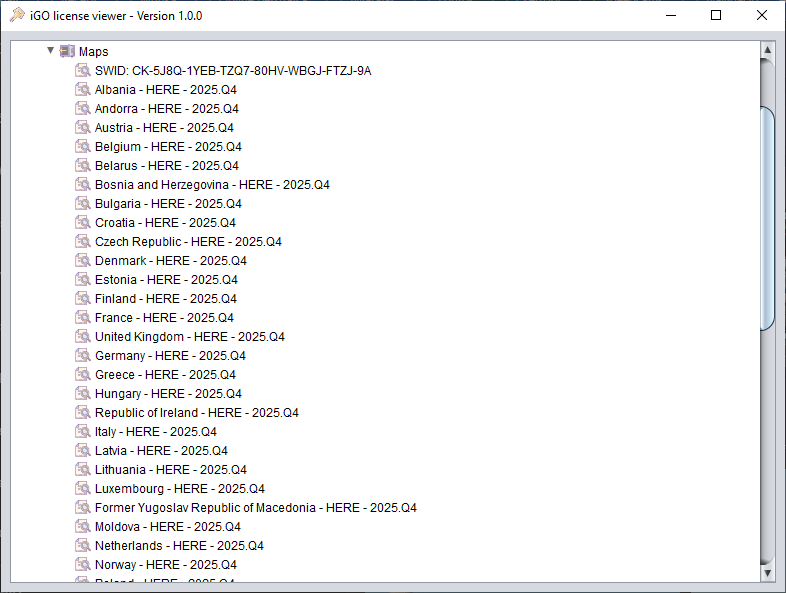Select Germany - HERE - 2025.Q4 row
786x593 pixels.
pyautogui.click(x=170, y=356)
